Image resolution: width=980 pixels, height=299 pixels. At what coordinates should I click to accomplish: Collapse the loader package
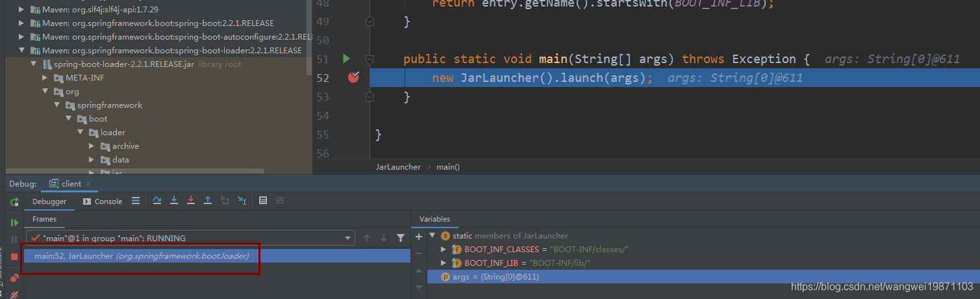[81, 133]
